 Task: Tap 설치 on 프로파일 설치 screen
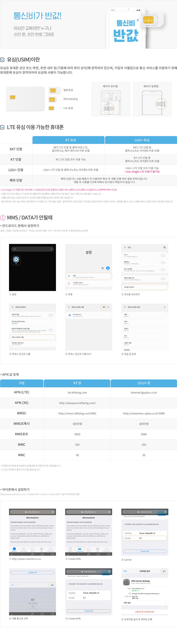point(164,571)
